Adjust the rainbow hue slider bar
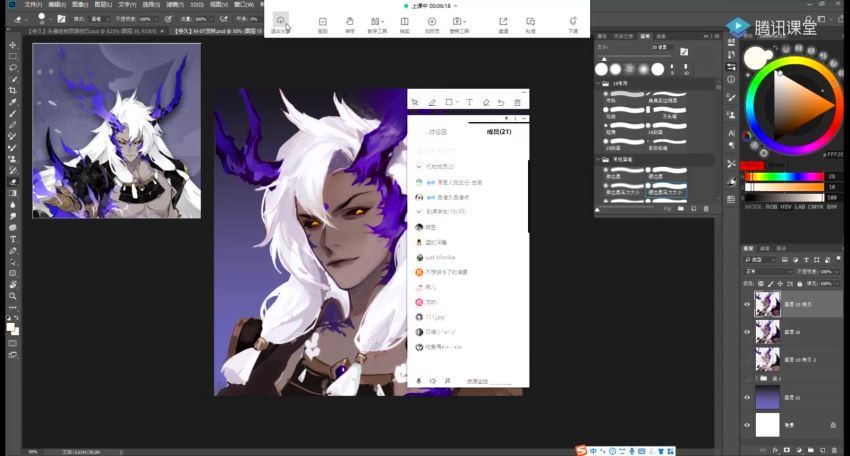Viewport: 850px width, 456px height. click(784, 176)
